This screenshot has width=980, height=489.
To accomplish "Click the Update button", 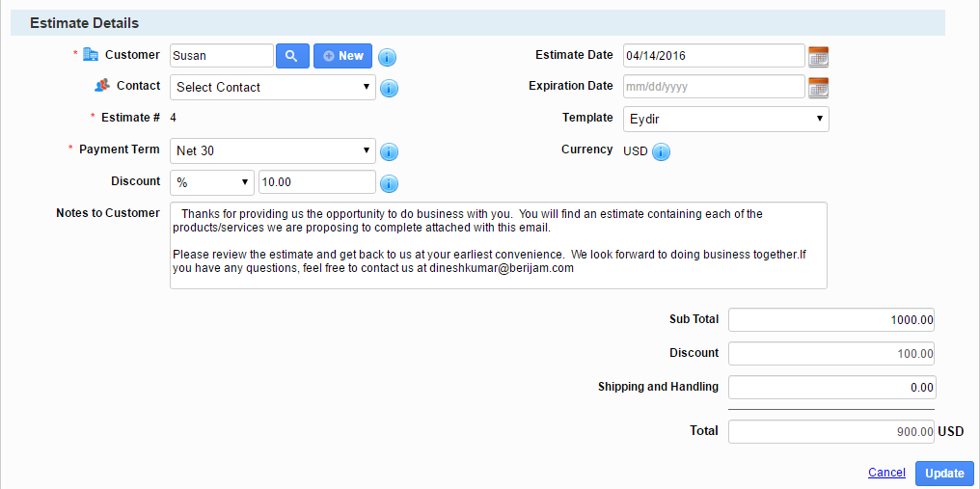I will [x=944, y=474].
